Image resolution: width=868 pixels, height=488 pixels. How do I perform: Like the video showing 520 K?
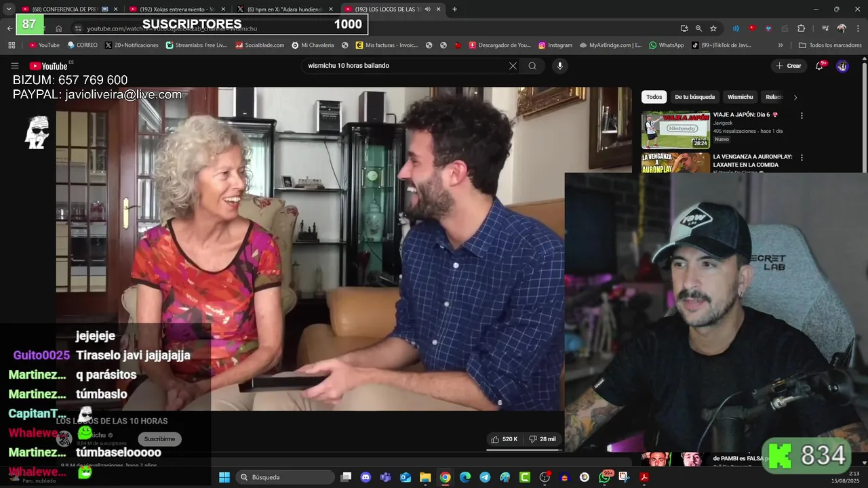[x=504, y=439]
